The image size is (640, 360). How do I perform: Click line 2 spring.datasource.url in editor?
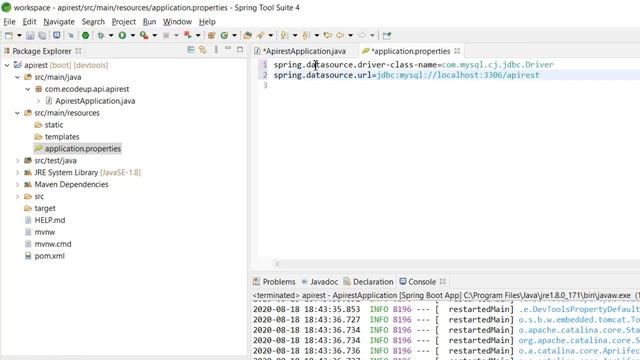point(407,75)
